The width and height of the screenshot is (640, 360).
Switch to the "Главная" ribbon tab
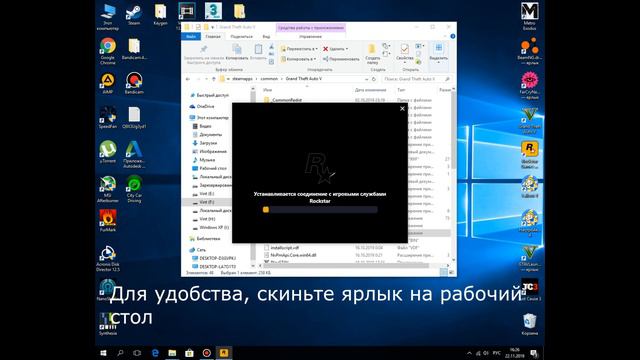[213, 36]
